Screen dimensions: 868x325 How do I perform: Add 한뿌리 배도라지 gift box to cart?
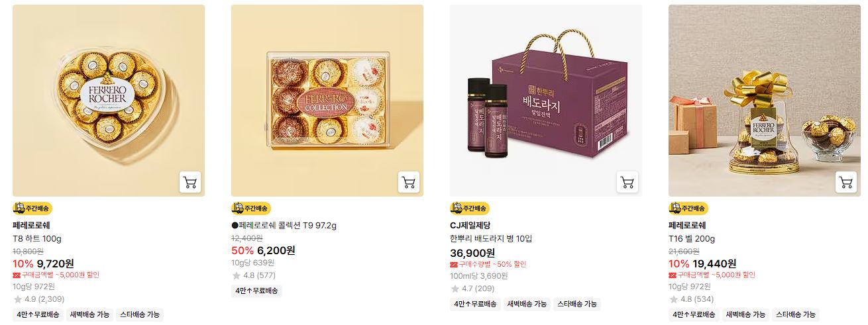tap(627, 182)
